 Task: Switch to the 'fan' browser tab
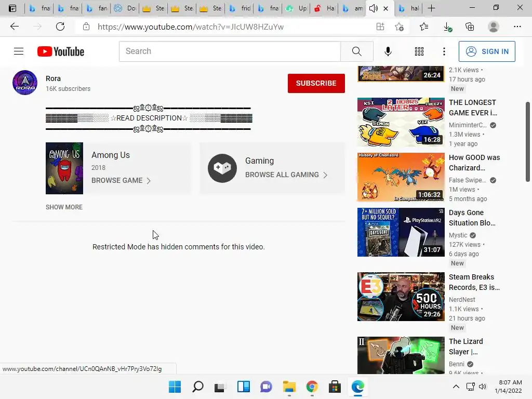97,8
